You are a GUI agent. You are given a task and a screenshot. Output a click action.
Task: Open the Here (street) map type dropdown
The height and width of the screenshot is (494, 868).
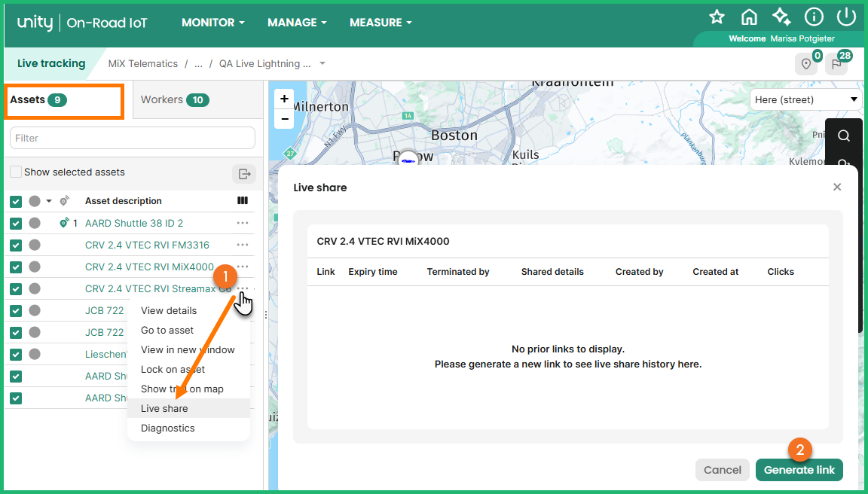click(x=806, y=99)
